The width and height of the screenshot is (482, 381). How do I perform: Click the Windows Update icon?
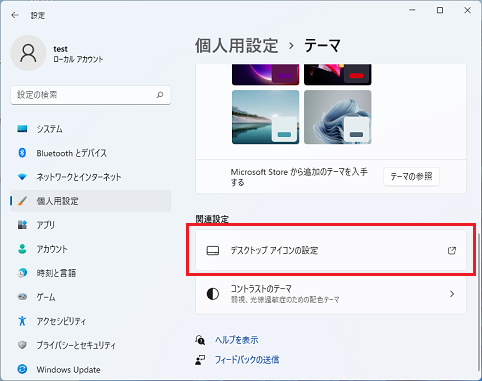pyautogui.click(x=22, y=369)
